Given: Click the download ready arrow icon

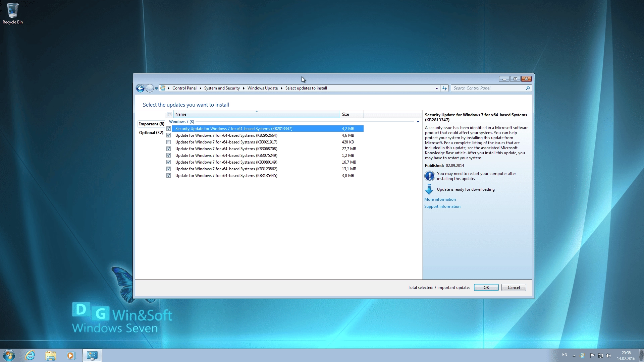Looking at the screenshot, I should pos(429,189).
